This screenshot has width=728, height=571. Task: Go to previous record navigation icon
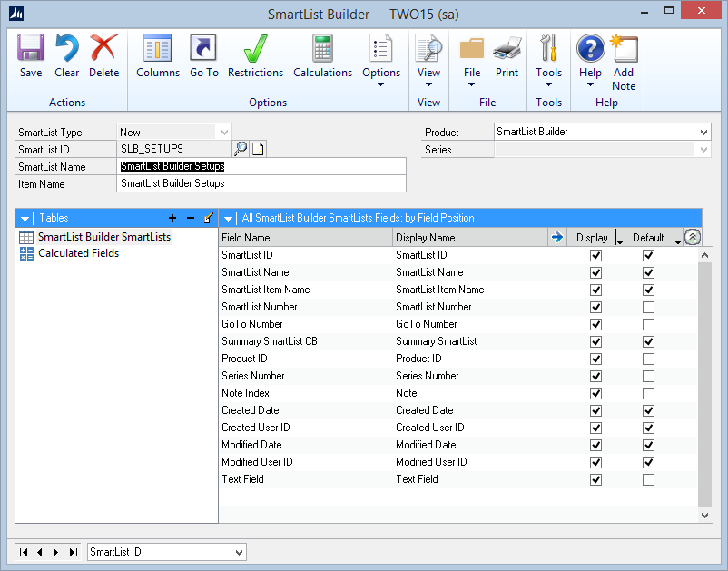(x=40, y=552)
